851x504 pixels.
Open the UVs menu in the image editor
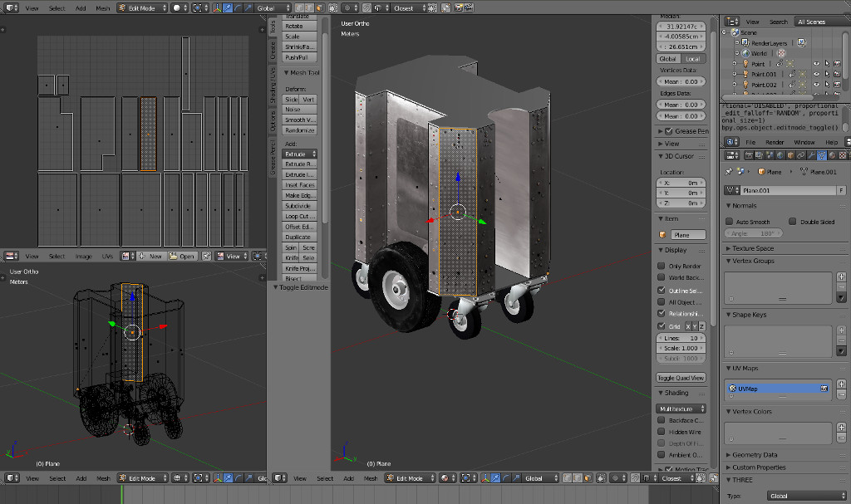(107, 256)
